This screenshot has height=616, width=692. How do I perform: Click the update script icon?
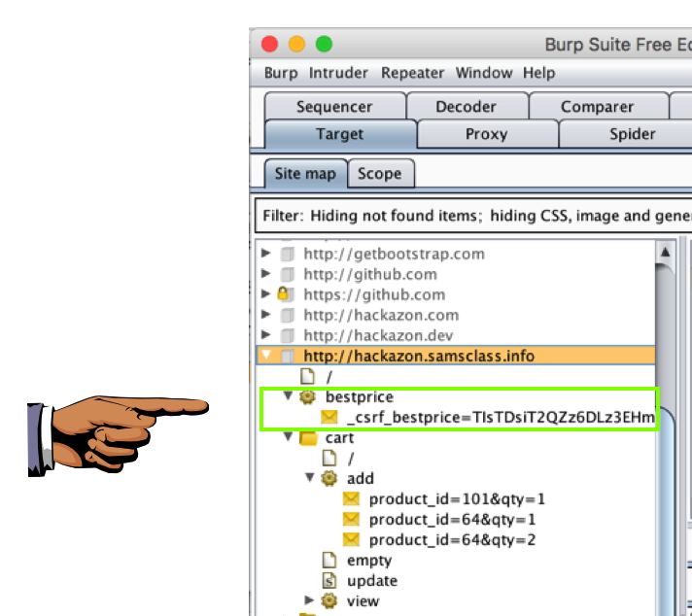[x=329, y=580]
